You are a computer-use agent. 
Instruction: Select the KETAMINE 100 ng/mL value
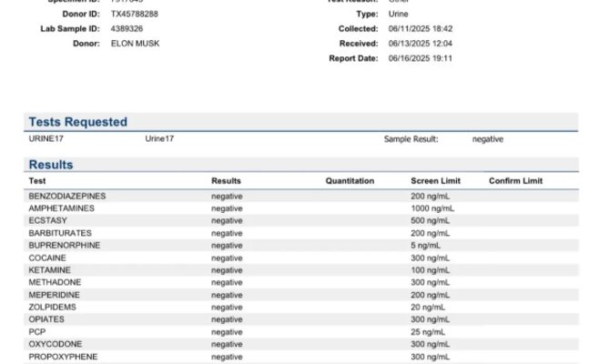click(x=431, y=270)
